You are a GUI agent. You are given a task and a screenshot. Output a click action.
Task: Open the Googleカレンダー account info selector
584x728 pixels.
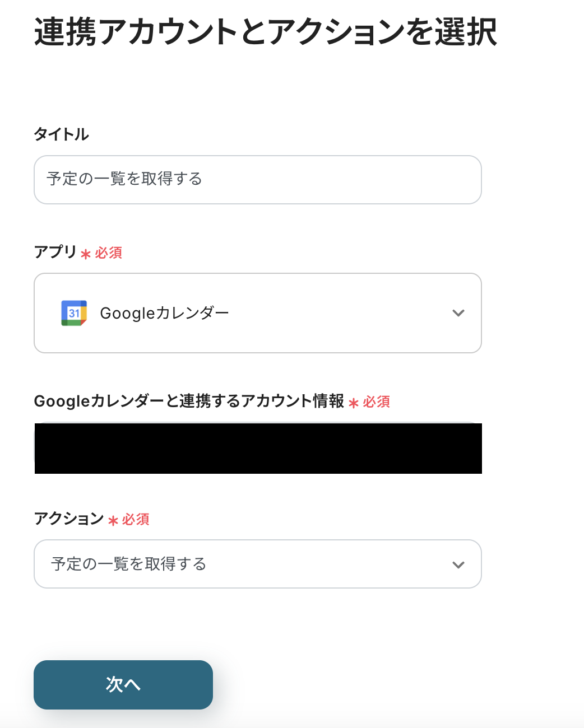258,449
